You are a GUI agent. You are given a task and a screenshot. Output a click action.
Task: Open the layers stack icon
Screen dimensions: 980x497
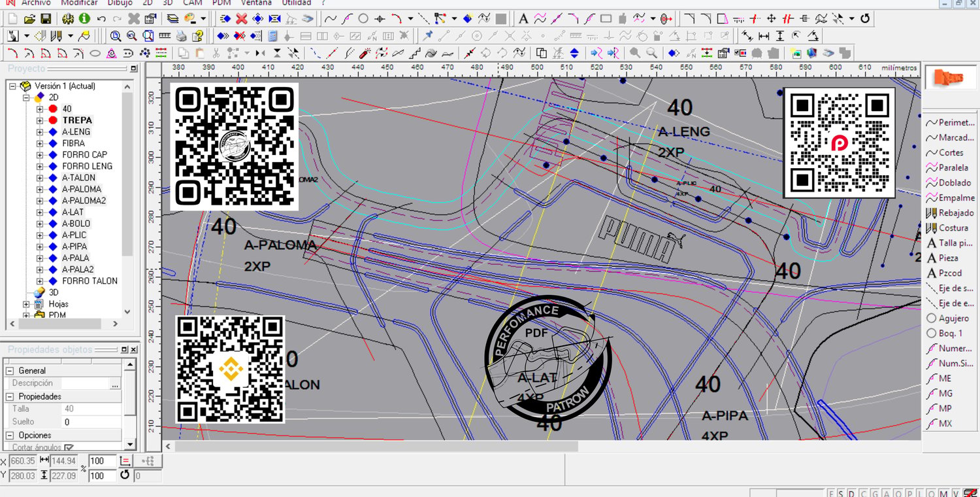173,18
